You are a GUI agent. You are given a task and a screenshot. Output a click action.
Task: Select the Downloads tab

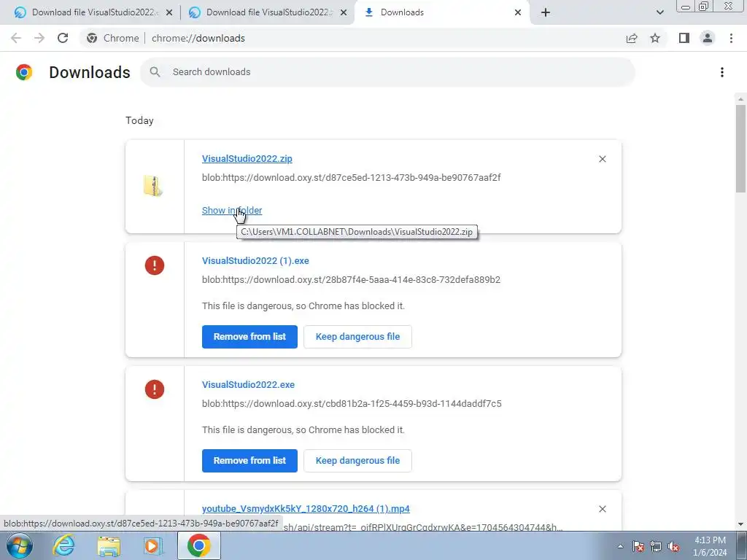441,12
